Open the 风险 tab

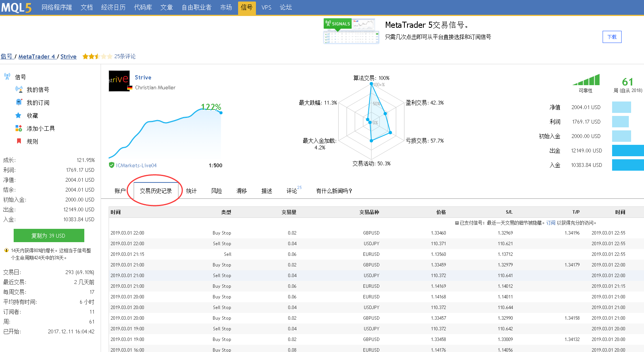click(x=216, y=191)
